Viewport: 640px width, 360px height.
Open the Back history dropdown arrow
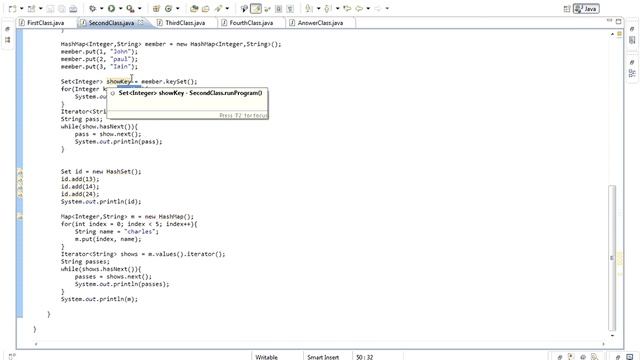368,9
